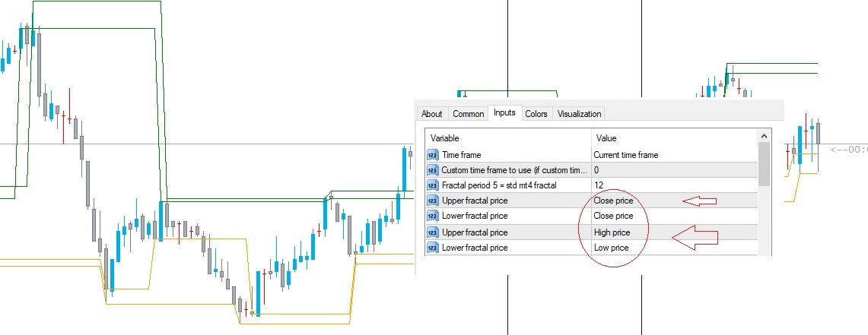The height and width of the screenshot is (335, 868).
Task: Edit the custom time frame value 0
Action: click(673, 170)
